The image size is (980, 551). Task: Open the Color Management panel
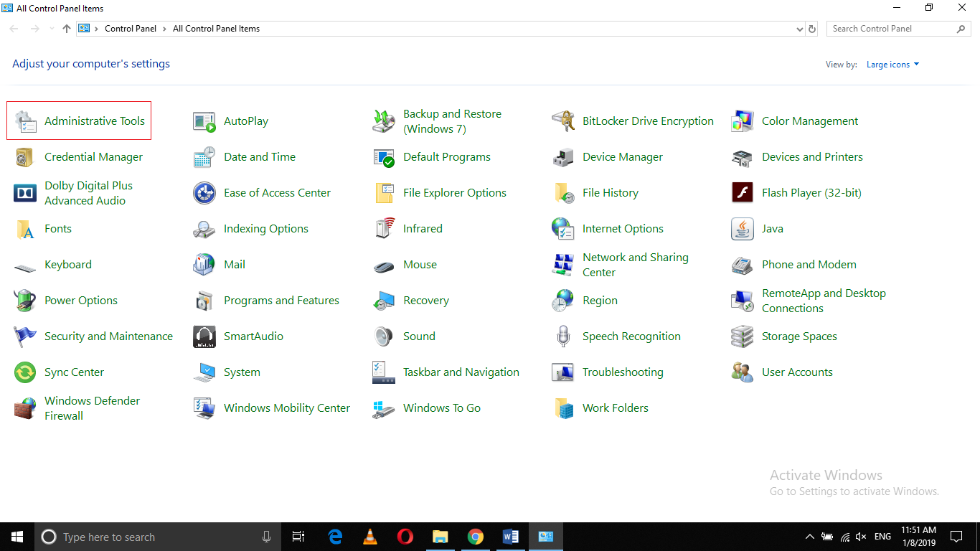pyautogui.click(x=810, y=121)
